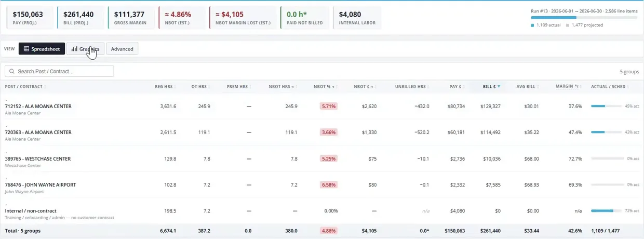The height and width of the screenshot is (239, 644).
Task: Sort by REG HRS column header
Action: pos(166,87)
